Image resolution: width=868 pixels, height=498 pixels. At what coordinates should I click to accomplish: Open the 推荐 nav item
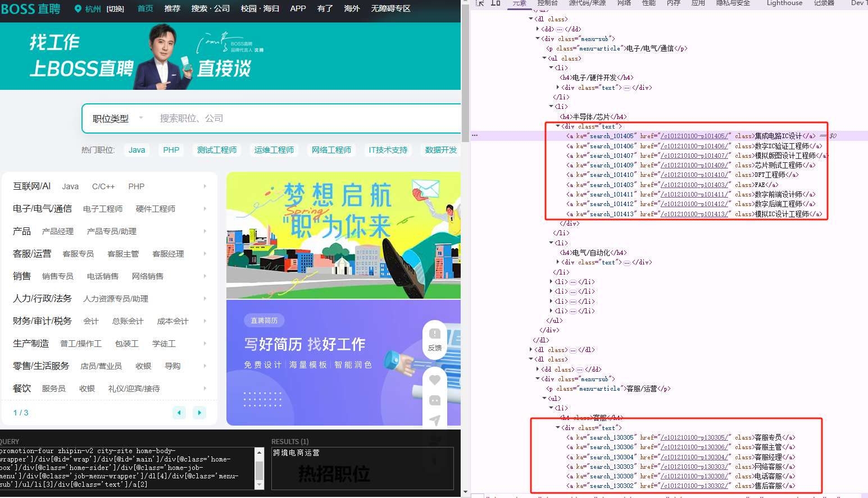click(172, 9)
